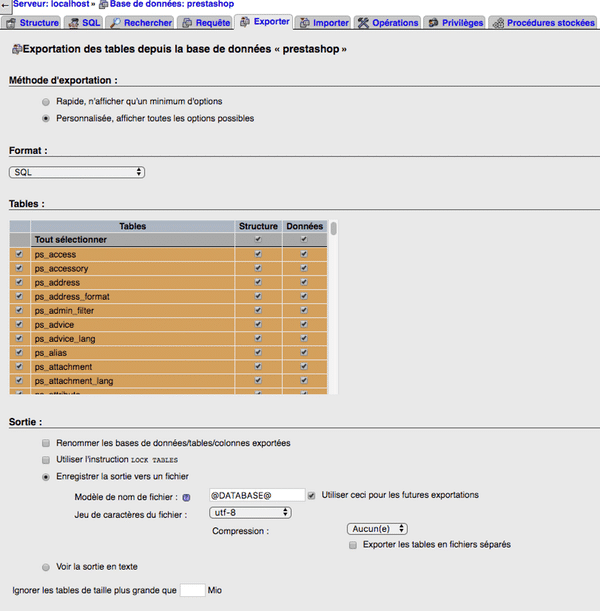Click the help icon beside Modèle de nom de fichier
This screenshot has height=611, width=600.
pyautogui.click(x=186, y=498)
